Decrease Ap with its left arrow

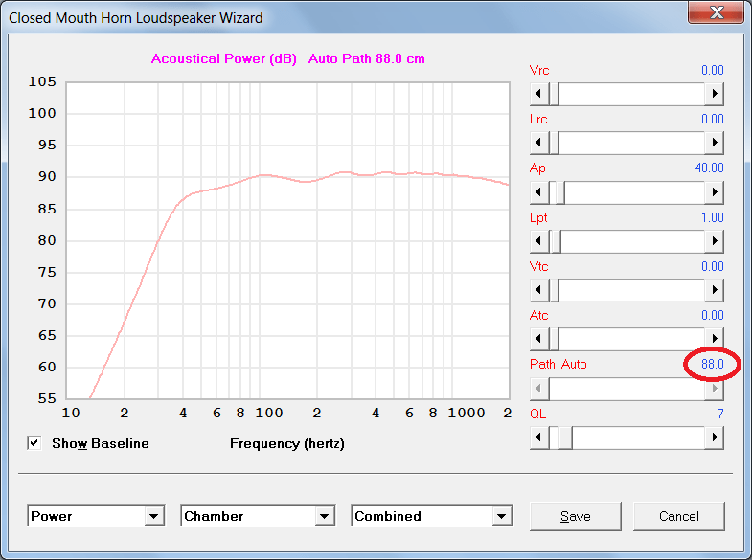tap(539, 192)
